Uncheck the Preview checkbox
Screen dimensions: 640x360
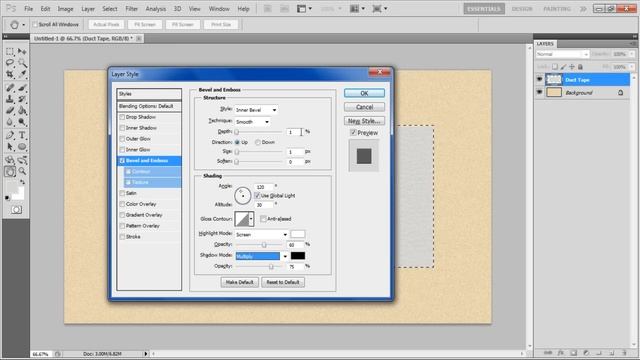click(x=353, y=133)
